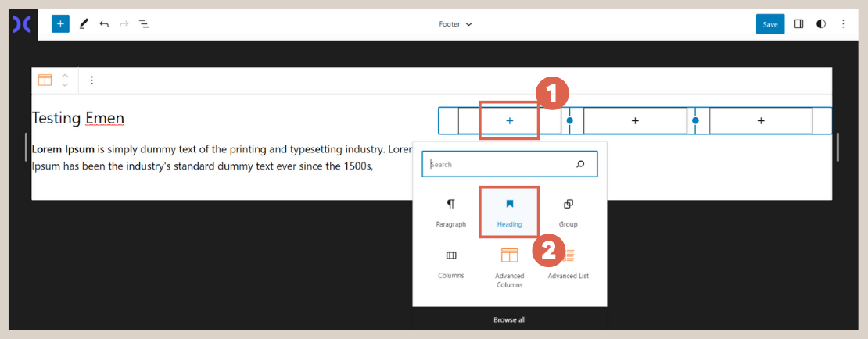
Task: Insert a Paragraph block
Action: click(450, 212)
